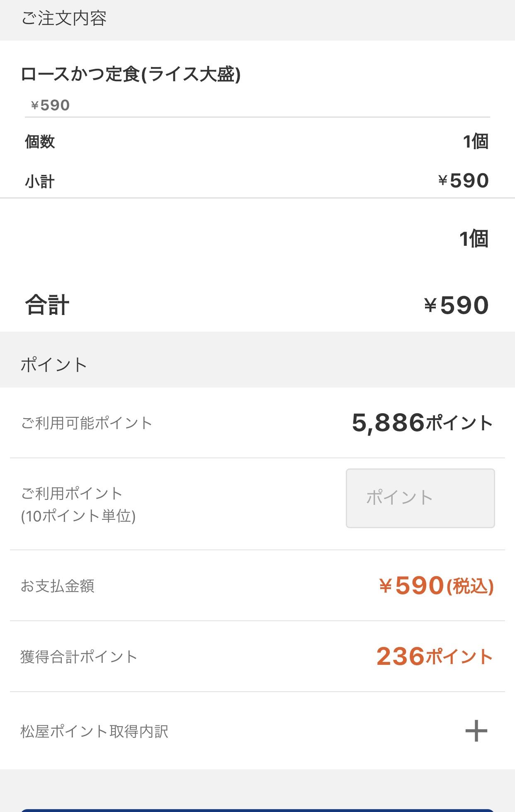Tap the ポイント section header
Viewport: 515px width, 812px height.
tap(54, 365)
